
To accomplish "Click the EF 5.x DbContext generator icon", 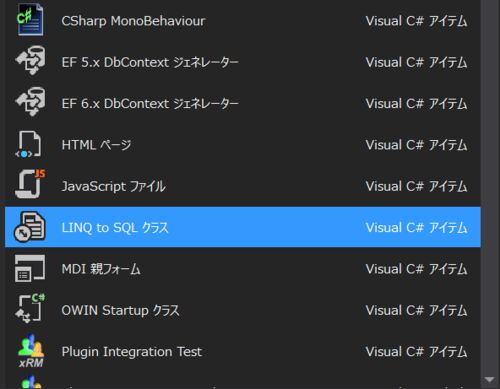I will coord(30,61).
